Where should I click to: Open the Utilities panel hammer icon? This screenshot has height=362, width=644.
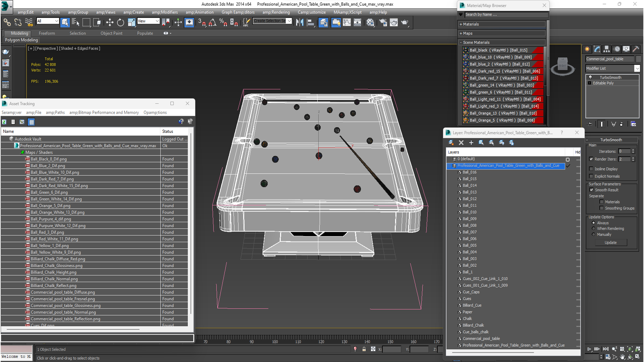pos(636,49)
